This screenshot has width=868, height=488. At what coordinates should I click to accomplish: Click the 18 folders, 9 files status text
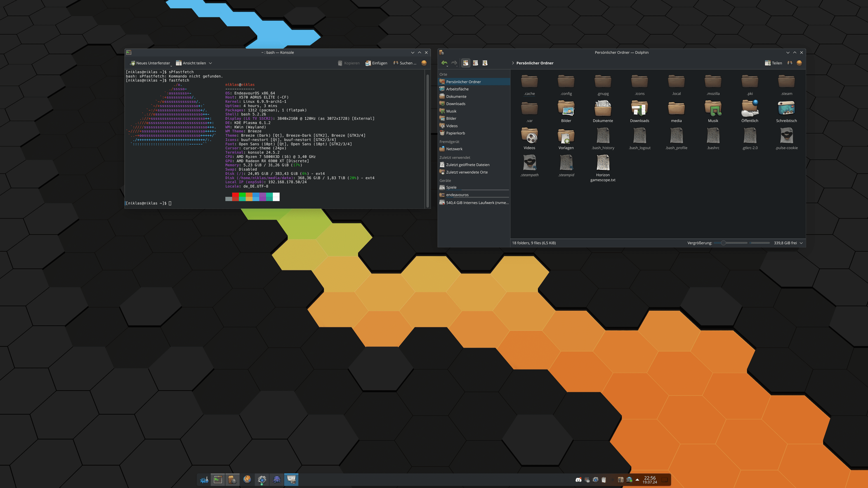pyautogui.click(x=534, y=243)
